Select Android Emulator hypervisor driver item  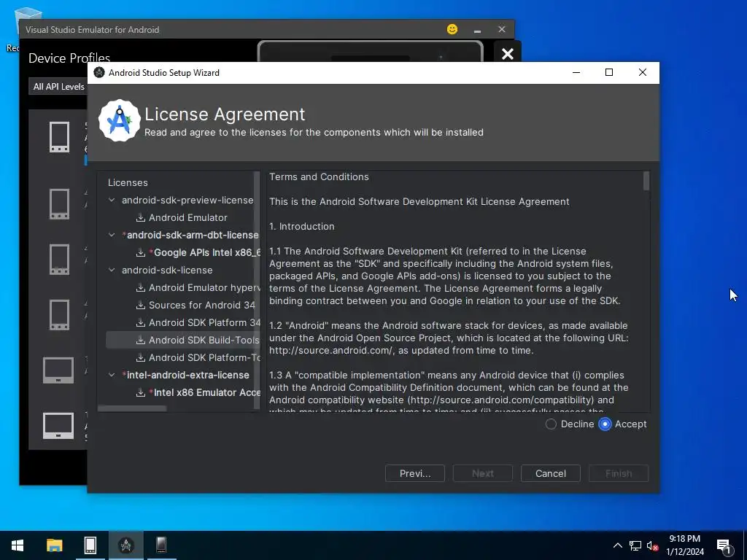(x=204, y=287)
